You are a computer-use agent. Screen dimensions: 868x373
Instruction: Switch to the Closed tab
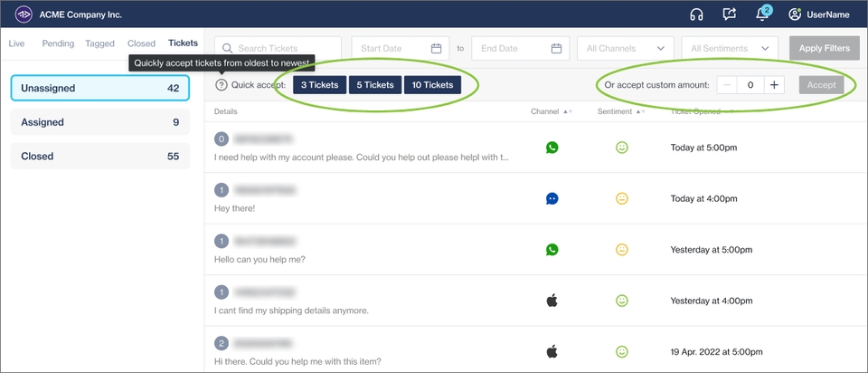pyautogui.click(x=141, y=43)
